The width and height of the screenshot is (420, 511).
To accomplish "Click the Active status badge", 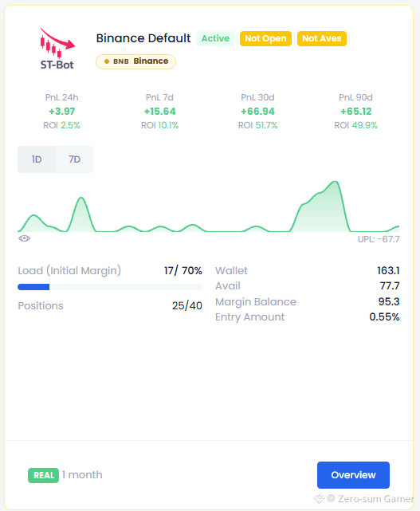I will 215,38.
